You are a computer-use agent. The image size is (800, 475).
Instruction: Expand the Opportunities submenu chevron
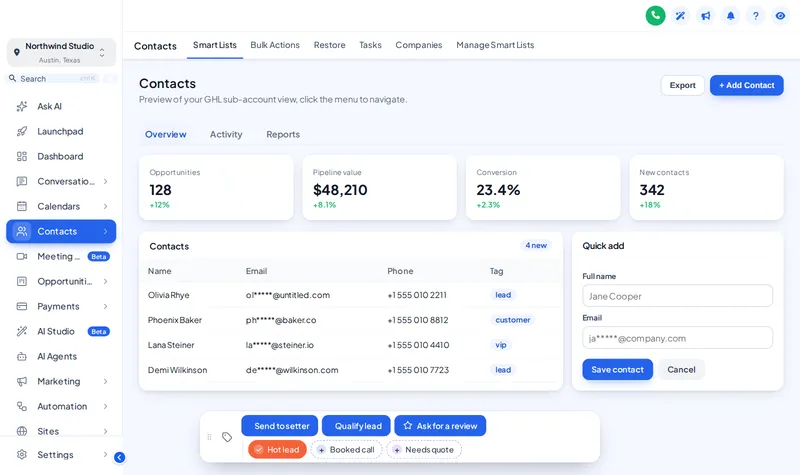[x=105, y=281]
